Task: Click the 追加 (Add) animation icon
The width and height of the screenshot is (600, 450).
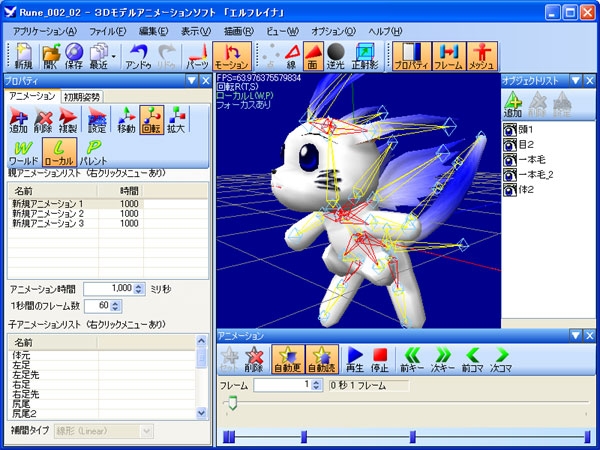Action: tap(18, 122)
